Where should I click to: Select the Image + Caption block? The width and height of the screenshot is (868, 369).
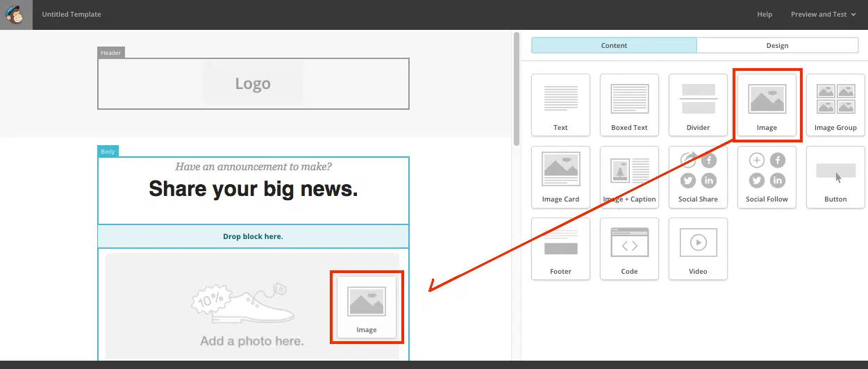pos(629,177)
